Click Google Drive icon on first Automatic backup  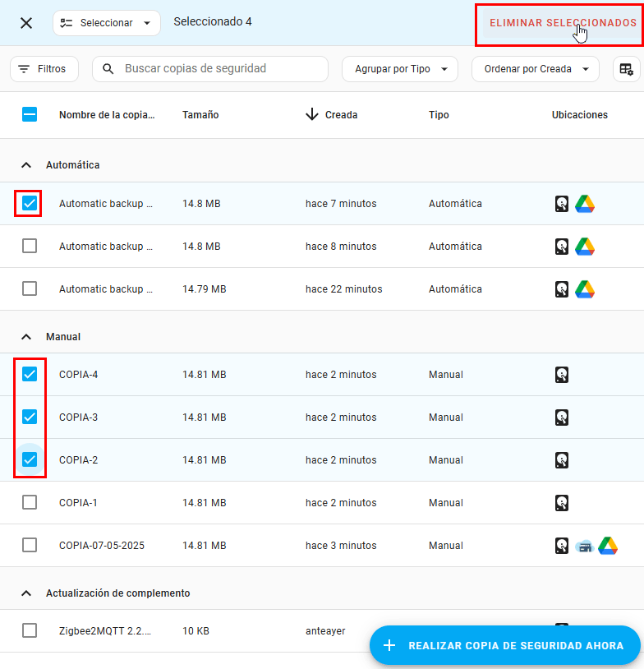click(x=585, y=204)
